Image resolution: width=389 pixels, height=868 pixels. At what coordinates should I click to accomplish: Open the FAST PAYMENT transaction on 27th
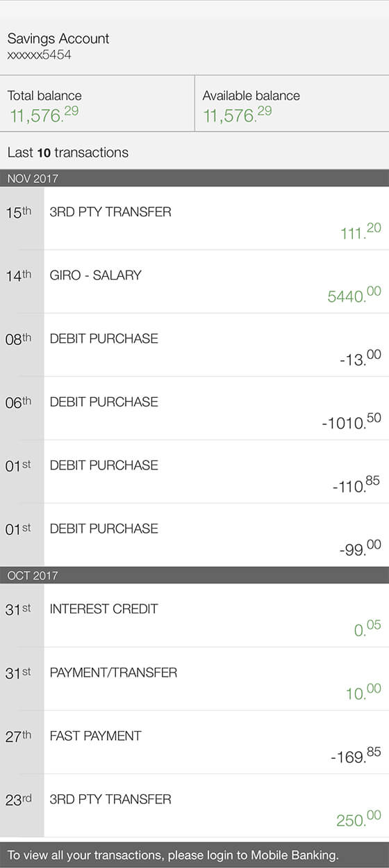(x=194, y=742)
